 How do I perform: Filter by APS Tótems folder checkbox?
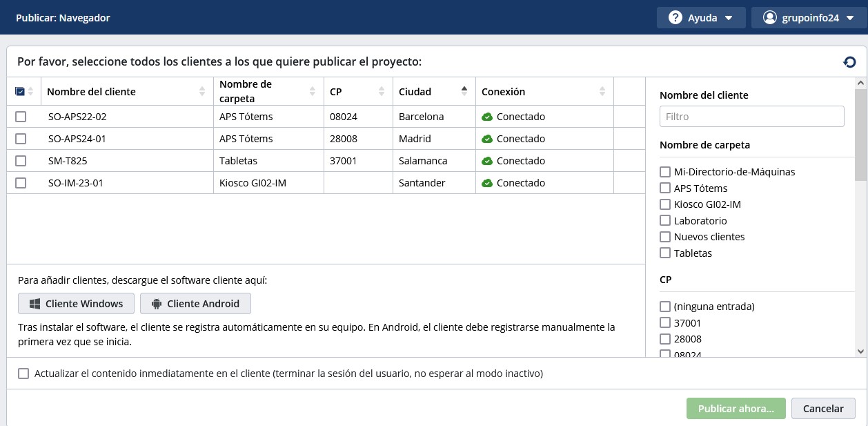click(665, 188)
